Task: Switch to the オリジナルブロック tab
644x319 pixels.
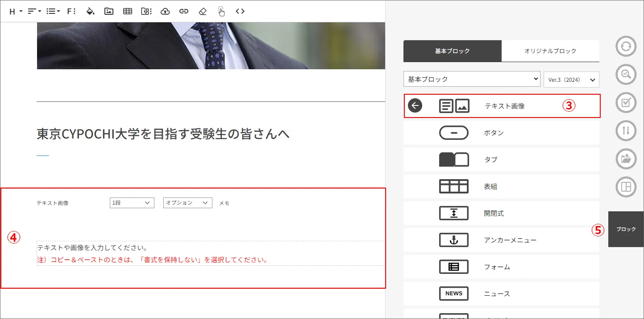Action: pyautogui.click(x=550, y=51)
